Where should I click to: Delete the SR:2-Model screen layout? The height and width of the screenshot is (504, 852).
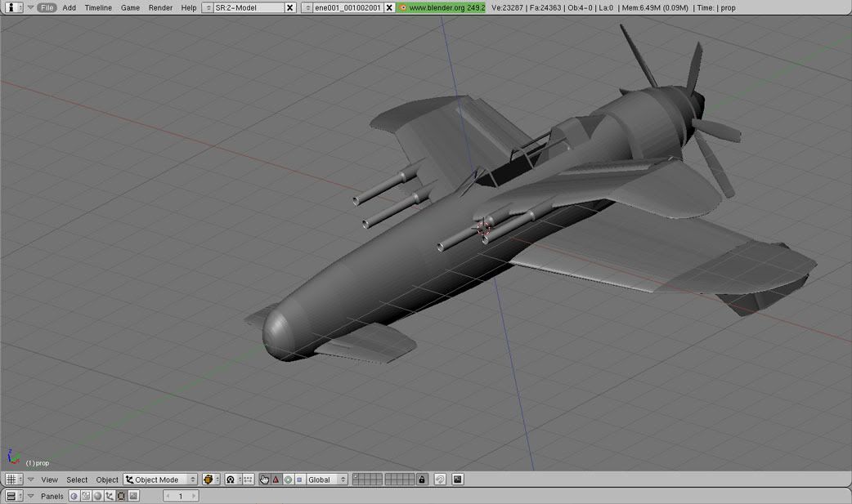point(290,7)
